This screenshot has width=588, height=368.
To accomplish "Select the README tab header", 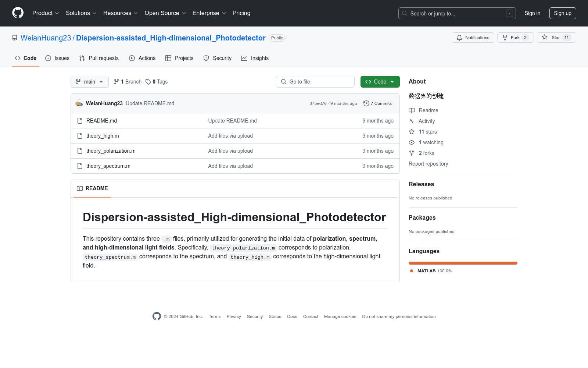I will pyautogui.click(x=92, y=188).
